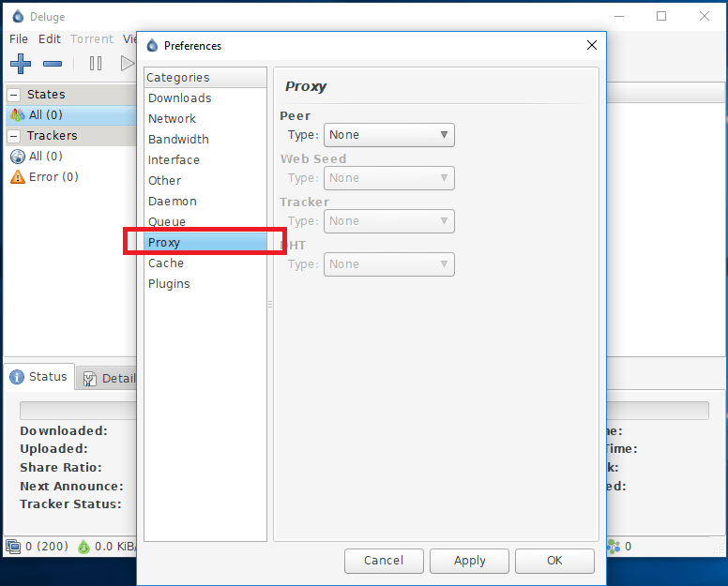The width and height of the screenshot is (728, 586).
Task: Collapse the Trackers section
Action: pyautogui.click(x=14, y=136)
